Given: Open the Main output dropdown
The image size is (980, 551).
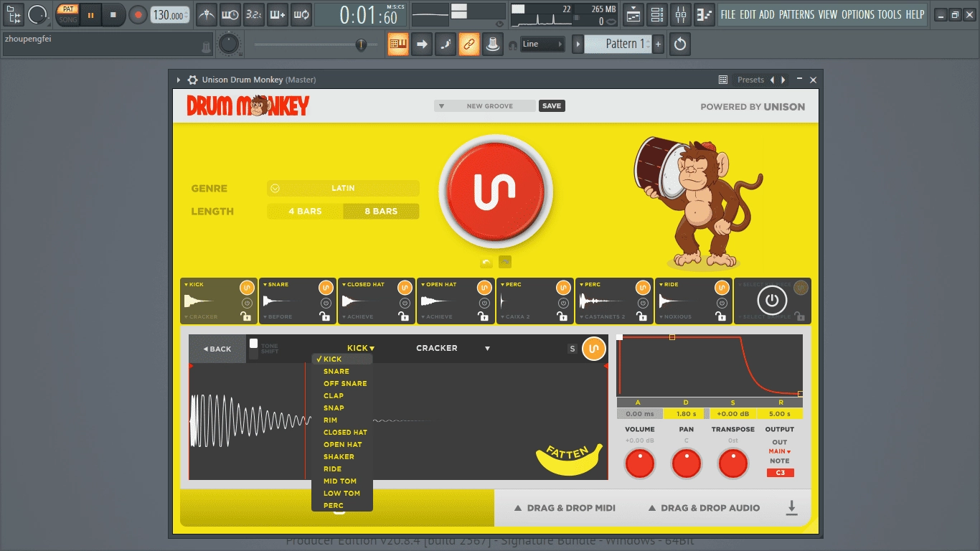Looking at the screenshot, I should pyautogui.click(x=780, y=451).
